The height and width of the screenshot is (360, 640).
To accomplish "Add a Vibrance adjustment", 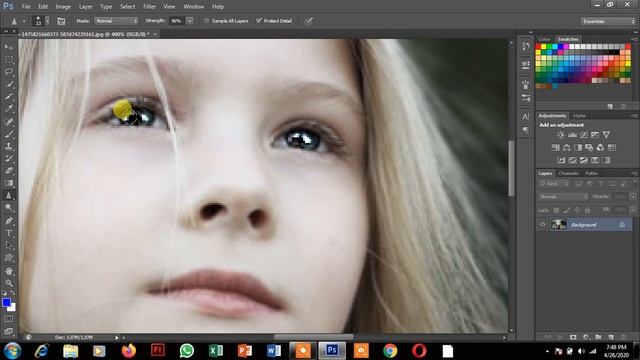I will (x=606, y=135).
